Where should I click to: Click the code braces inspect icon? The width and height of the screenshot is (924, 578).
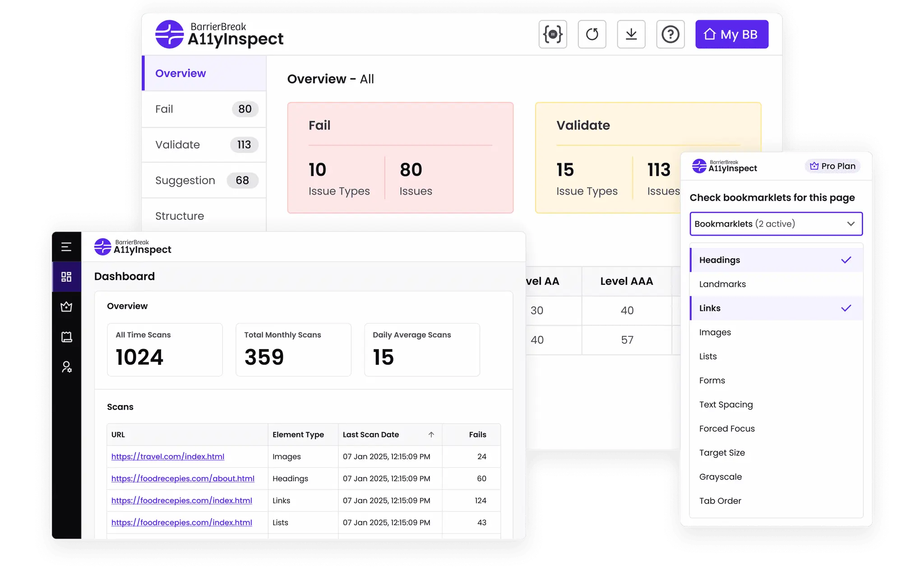pyautogui.click(x=553, y=34)
